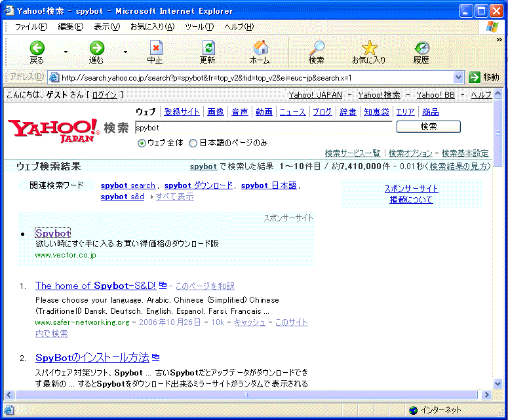Viewport: 508px width, 420px height.
Task: Click new-window icon after SpyBotのインストール方法
Action: pos(156,357)
